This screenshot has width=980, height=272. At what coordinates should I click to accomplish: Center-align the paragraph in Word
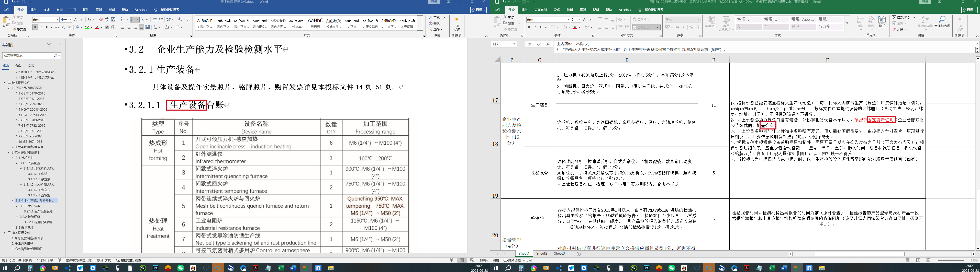tap(129, 27)
